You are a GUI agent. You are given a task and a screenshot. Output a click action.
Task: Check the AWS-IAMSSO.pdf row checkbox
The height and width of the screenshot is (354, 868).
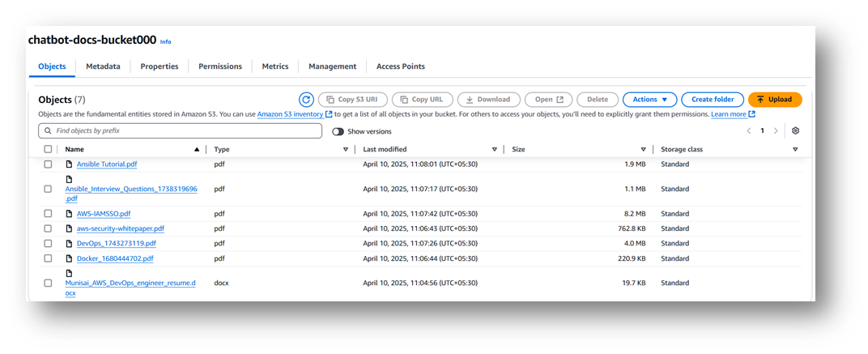point(48,213)
